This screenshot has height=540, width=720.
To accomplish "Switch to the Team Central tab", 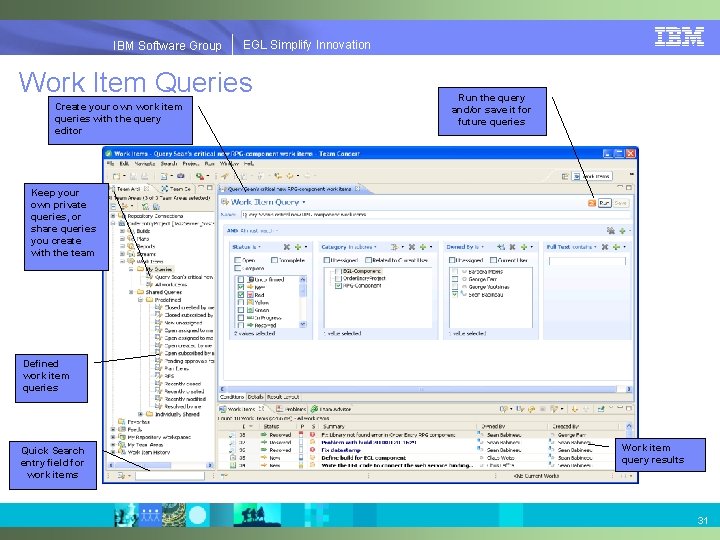I will (x=177, y=189).
